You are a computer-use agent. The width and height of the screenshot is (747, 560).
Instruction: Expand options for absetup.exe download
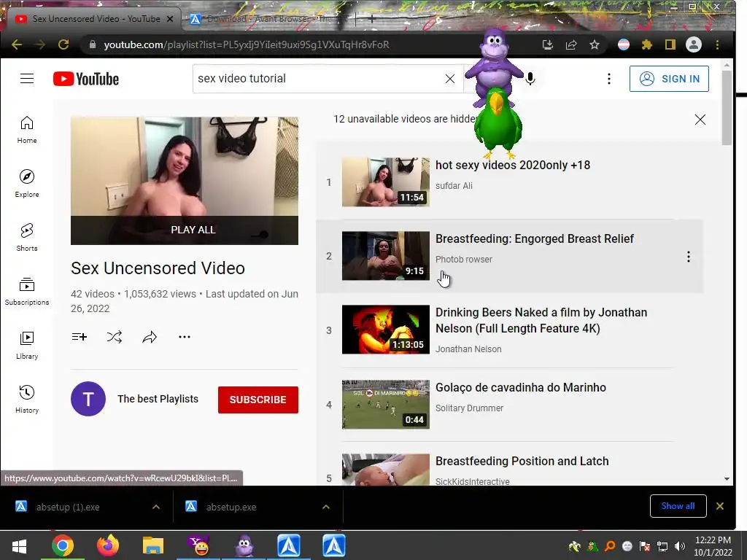(x=326, y=507)
